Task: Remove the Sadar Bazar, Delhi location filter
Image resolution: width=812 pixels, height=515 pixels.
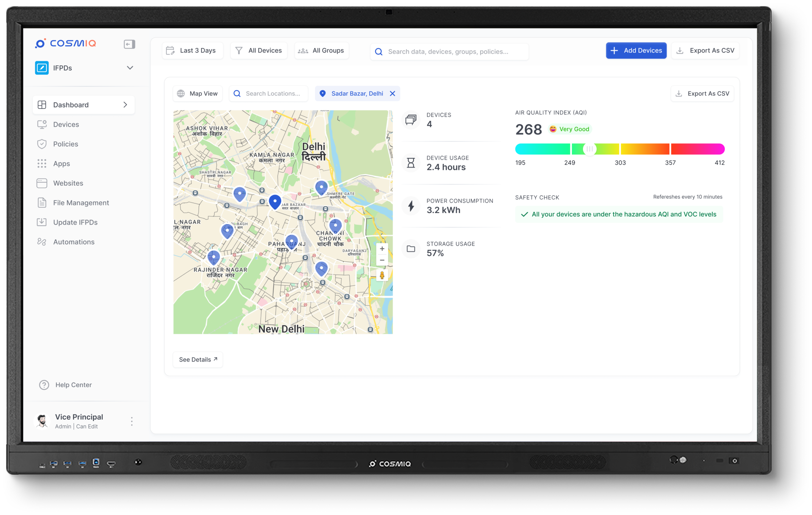Action: pyautogui.click(x=392, y=93)
